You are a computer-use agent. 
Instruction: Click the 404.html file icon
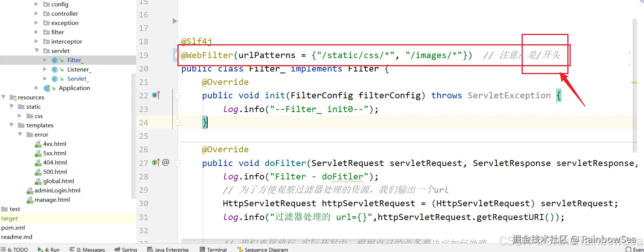point(38,163)
